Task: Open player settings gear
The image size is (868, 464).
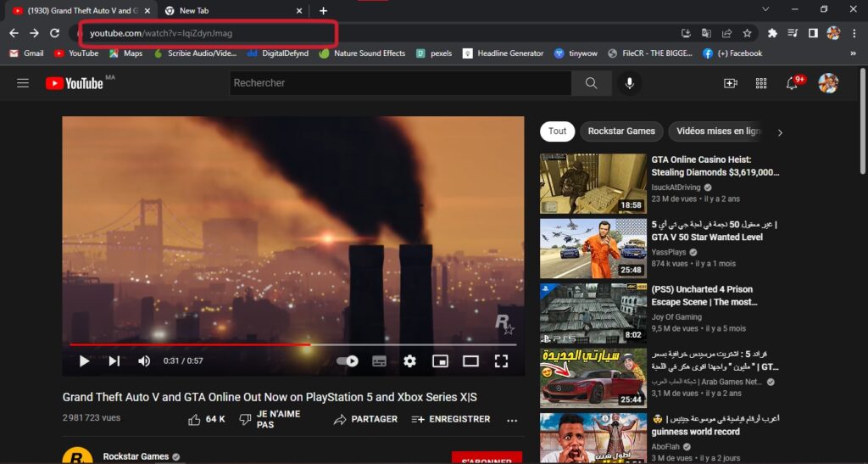Action: point(409,361)
